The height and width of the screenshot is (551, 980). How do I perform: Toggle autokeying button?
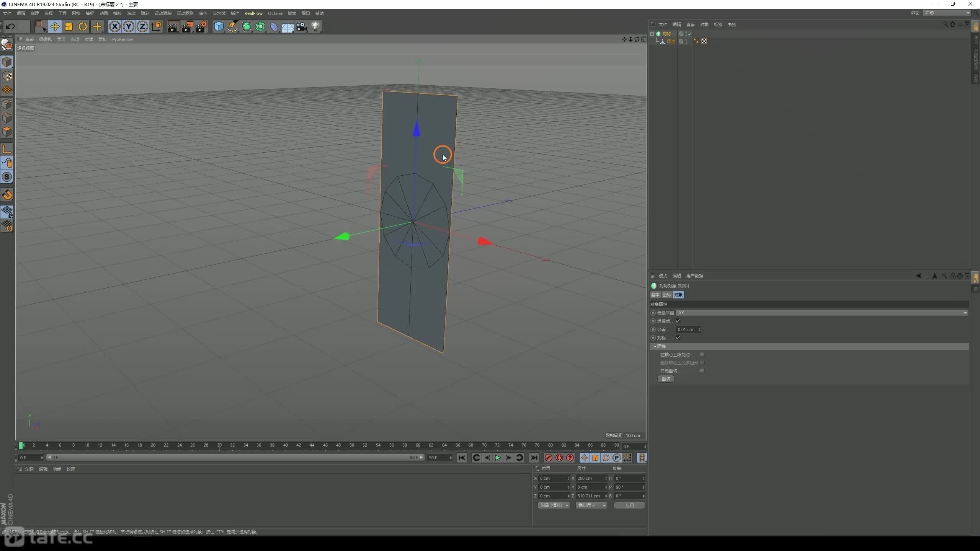559,458
